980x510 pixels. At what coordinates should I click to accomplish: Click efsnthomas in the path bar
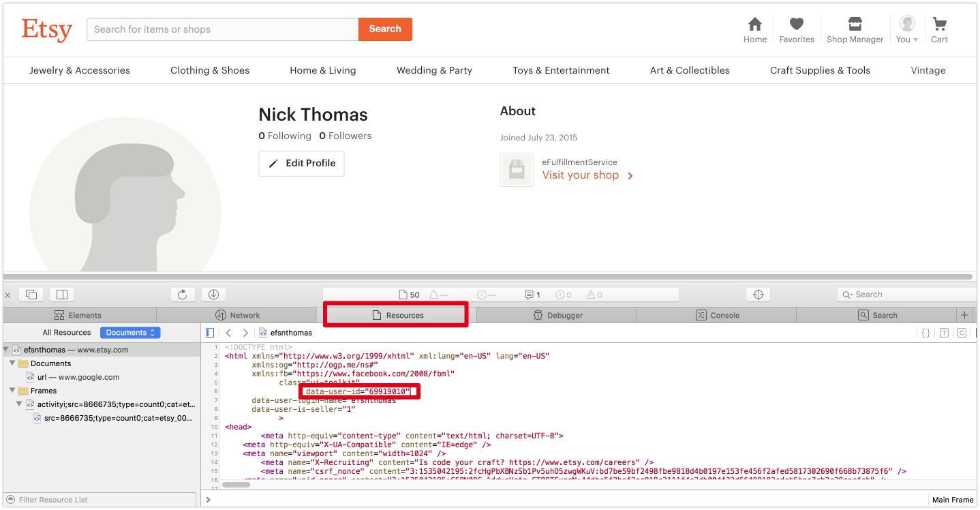286,333
